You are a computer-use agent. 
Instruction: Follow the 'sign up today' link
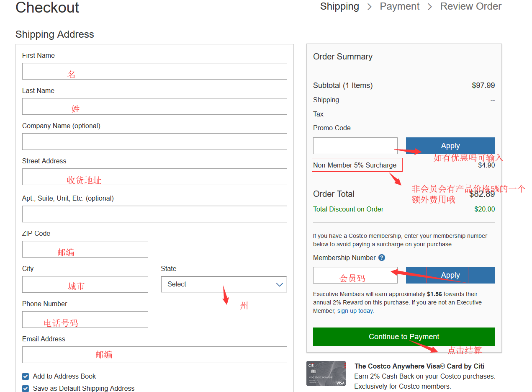coord(355,311)
